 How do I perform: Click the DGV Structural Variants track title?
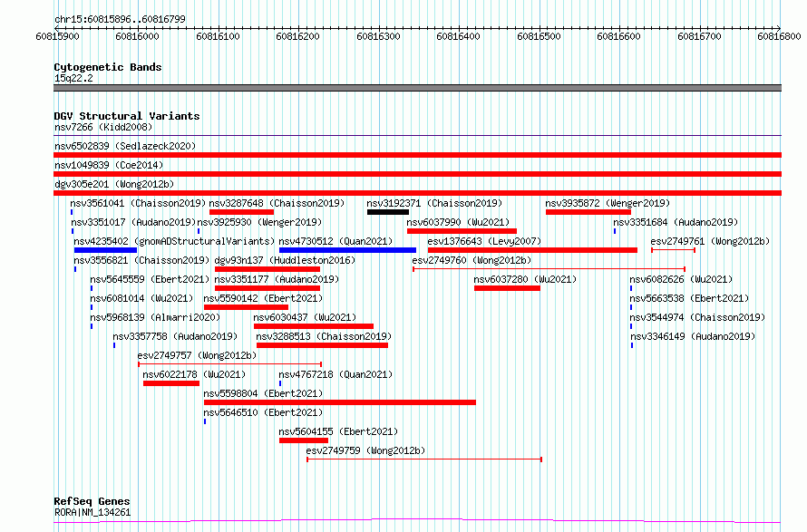point(127,116)
